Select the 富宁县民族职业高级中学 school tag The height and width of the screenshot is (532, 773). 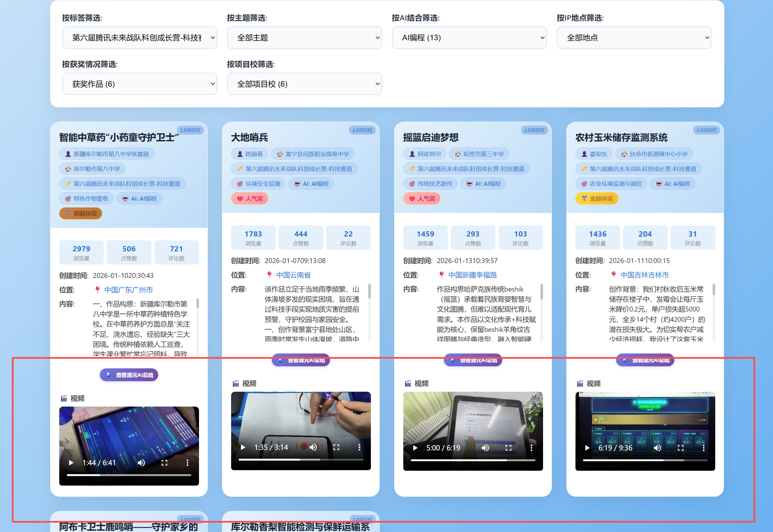pos(313,154)
